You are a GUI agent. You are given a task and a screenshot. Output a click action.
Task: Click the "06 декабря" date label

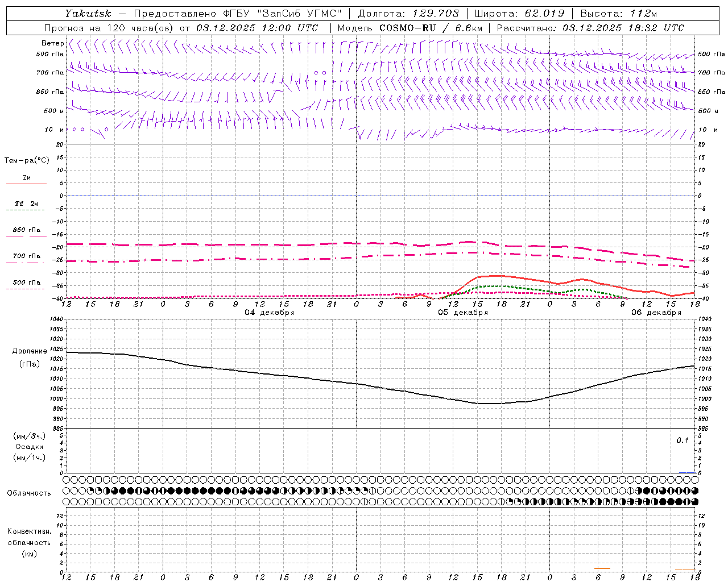pos(656,313)
